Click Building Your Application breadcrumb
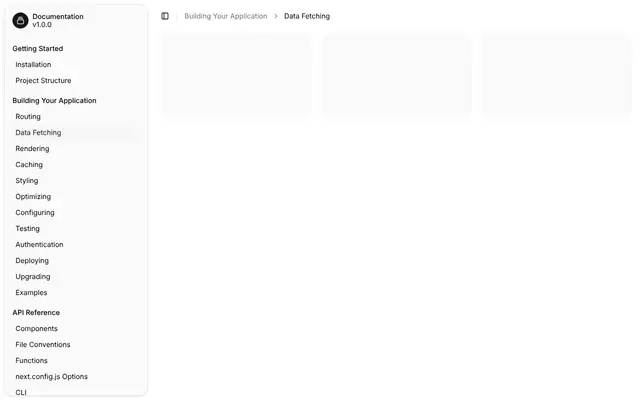640x400 pixels. tap(226, 16)
